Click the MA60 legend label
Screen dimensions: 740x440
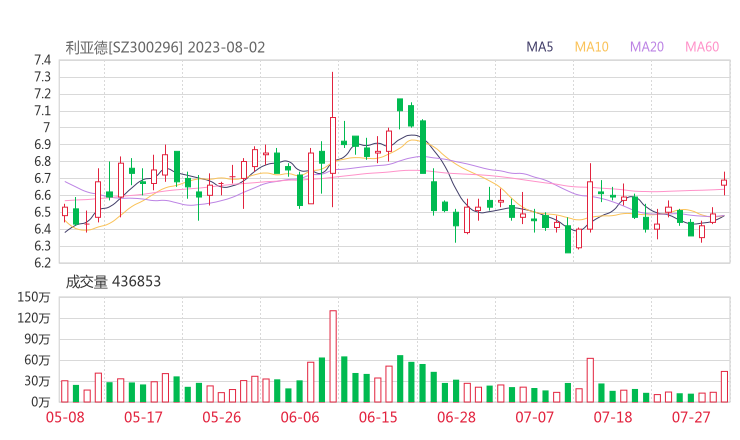702,47
